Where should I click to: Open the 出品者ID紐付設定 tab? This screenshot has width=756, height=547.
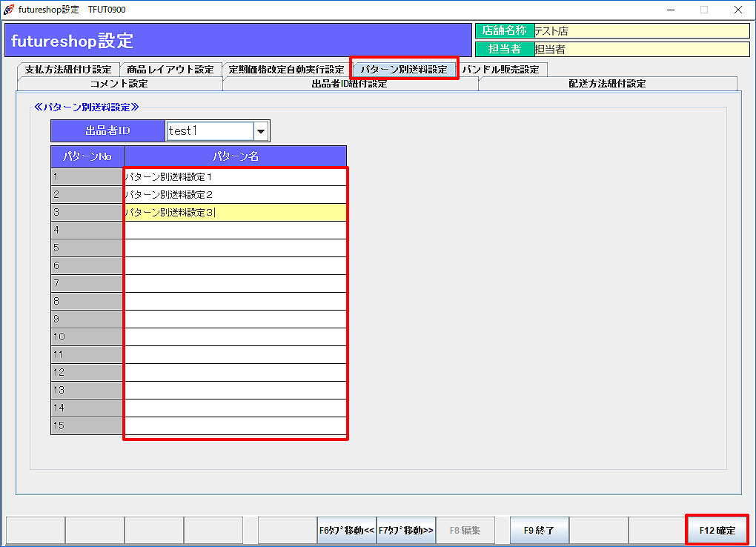(x=350, y=84)
